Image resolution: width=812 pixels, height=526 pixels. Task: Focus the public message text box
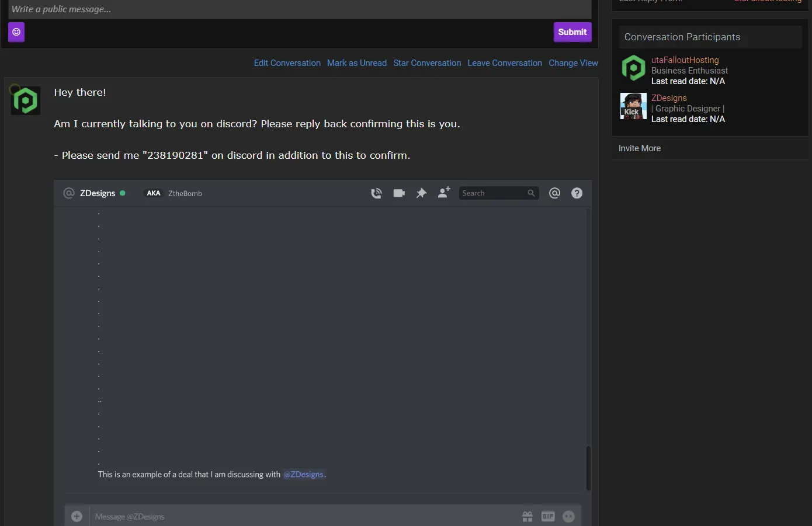tap(301, 9)
